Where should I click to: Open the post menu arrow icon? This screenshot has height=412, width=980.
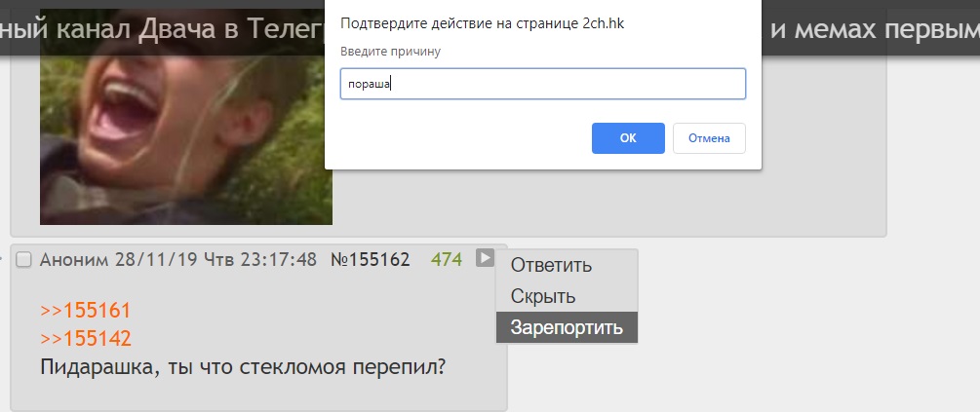pos(485,258)
